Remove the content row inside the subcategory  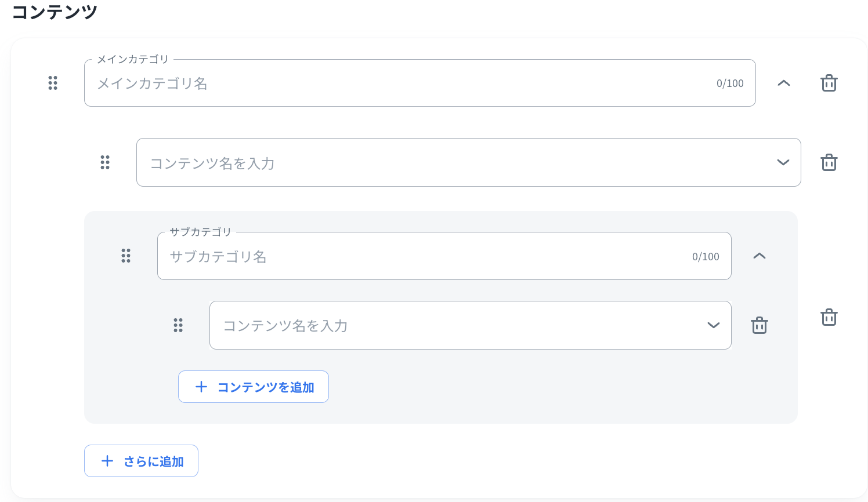point(759,325)
